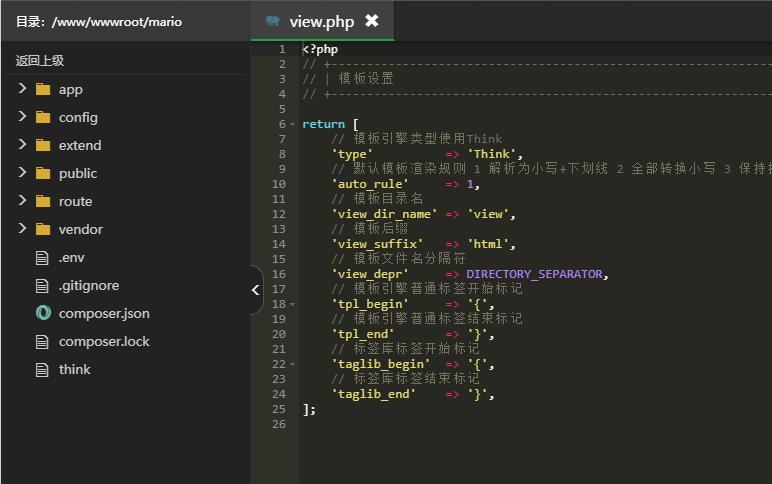The image size is (772, 484).
Task: Click the public folder icon
Action: coord(43,173)
